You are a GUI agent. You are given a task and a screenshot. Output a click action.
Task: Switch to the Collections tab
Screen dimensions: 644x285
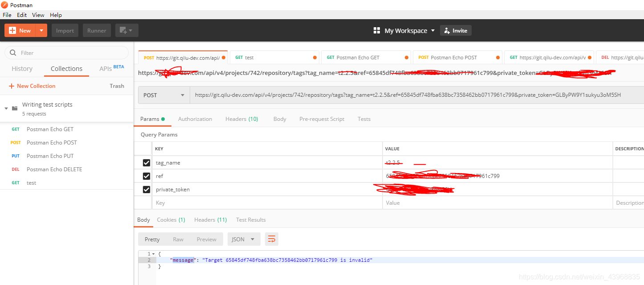(66, 69)
